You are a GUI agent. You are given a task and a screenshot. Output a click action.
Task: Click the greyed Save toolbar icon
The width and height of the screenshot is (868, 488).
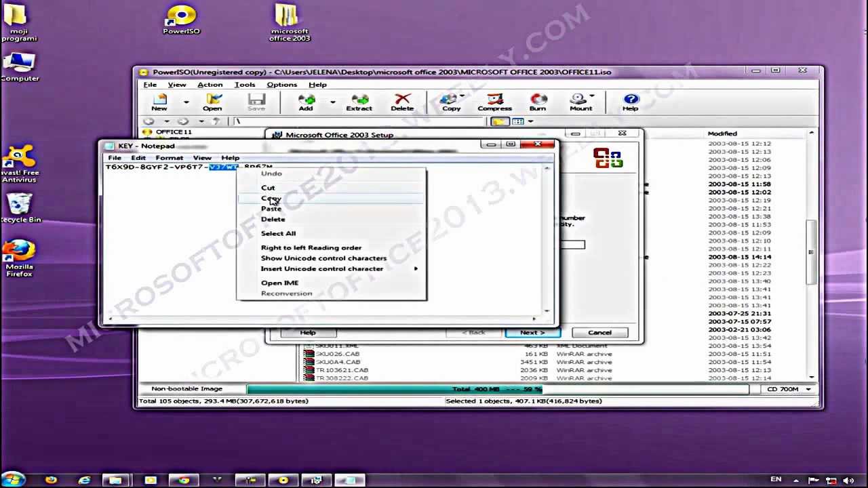coord(256,102)
